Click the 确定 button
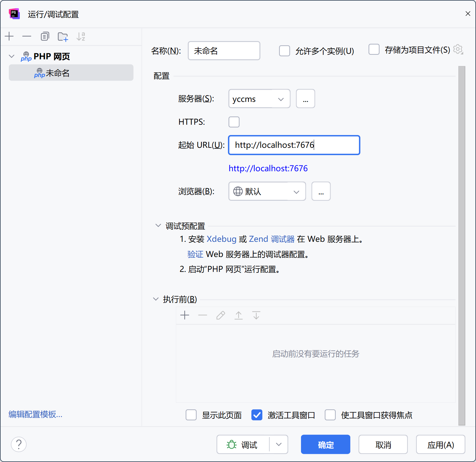 click(325, 444)
